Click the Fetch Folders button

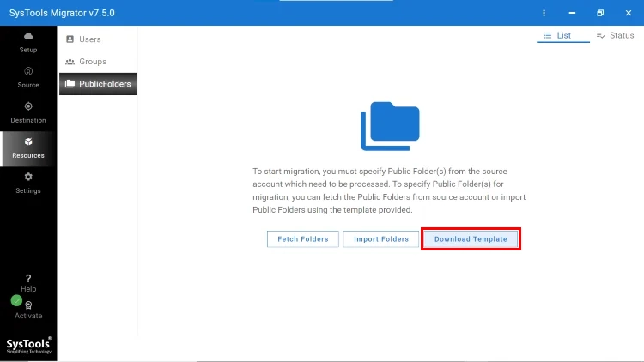(x=303, y=239)
